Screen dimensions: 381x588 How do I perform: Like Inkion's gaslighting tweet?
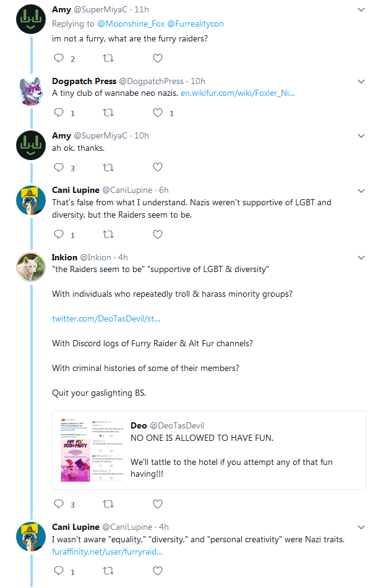pyautogui.click(x=158, y=504)
